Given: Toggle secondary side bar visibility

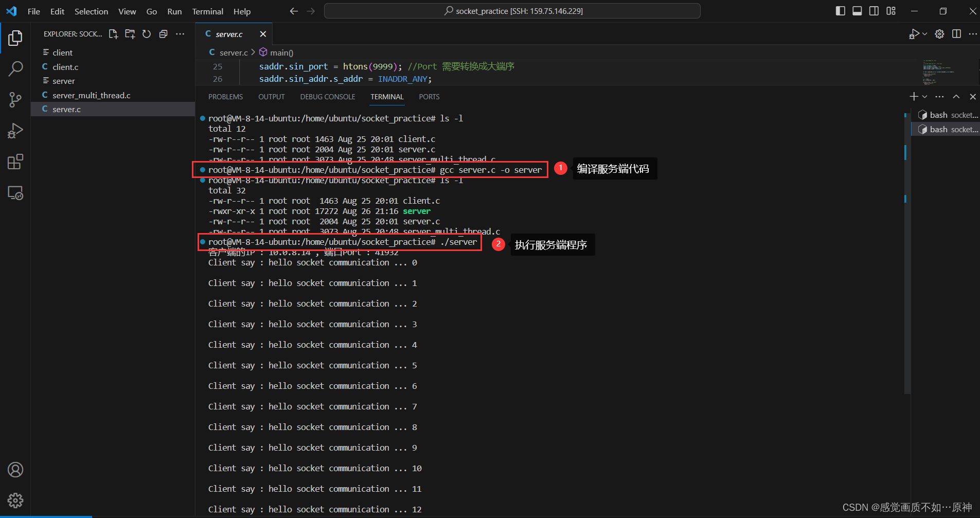Looking at the screenshot, I should 874,11.
